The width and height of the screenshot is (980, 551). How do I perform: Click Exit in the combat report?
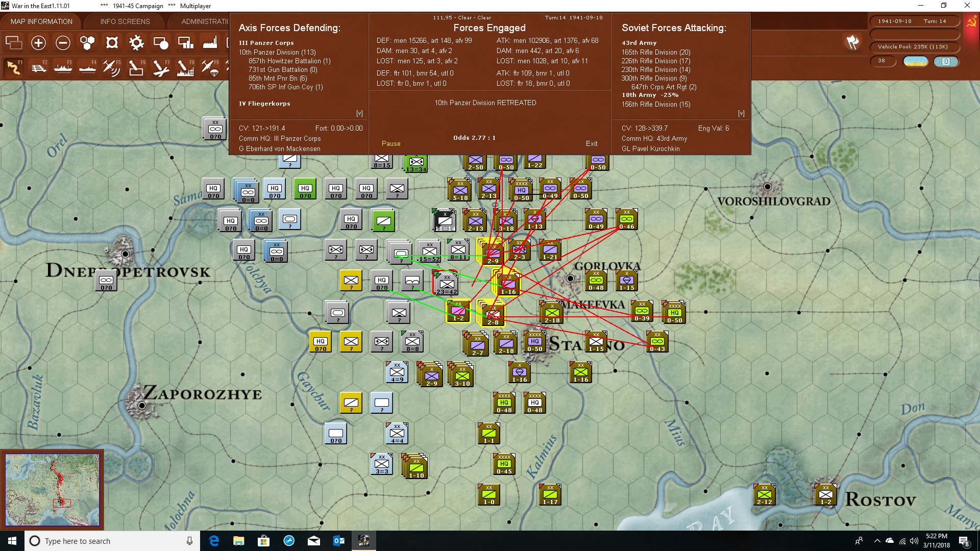592,144
